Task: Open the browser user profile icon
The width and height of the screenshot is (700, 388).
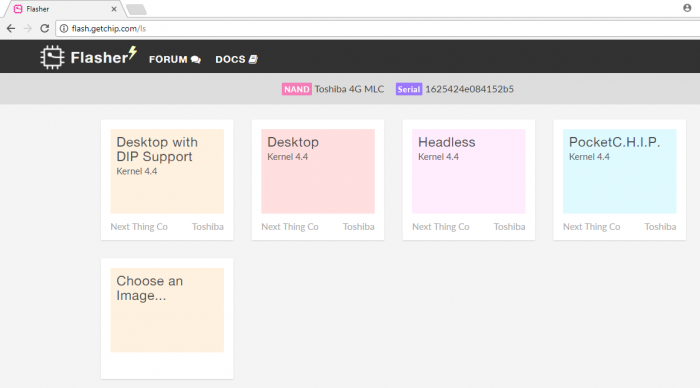Action: (x=687, y=8)
